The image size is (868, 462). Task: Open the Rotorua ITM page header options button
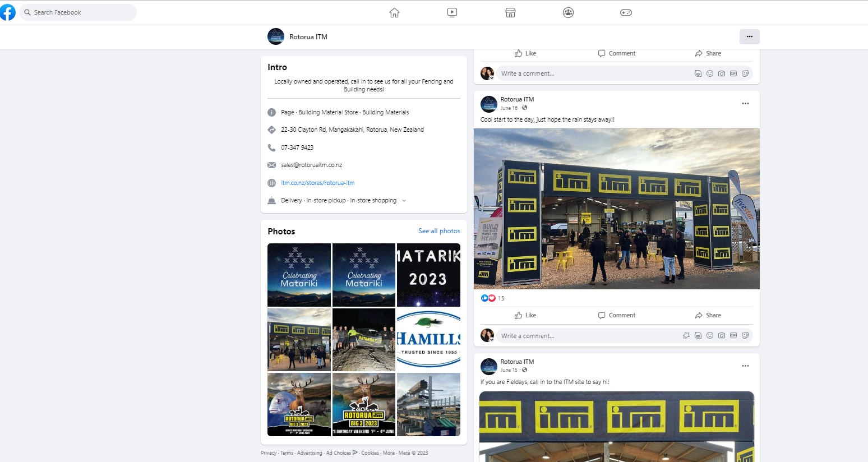[x=750, y=36]
